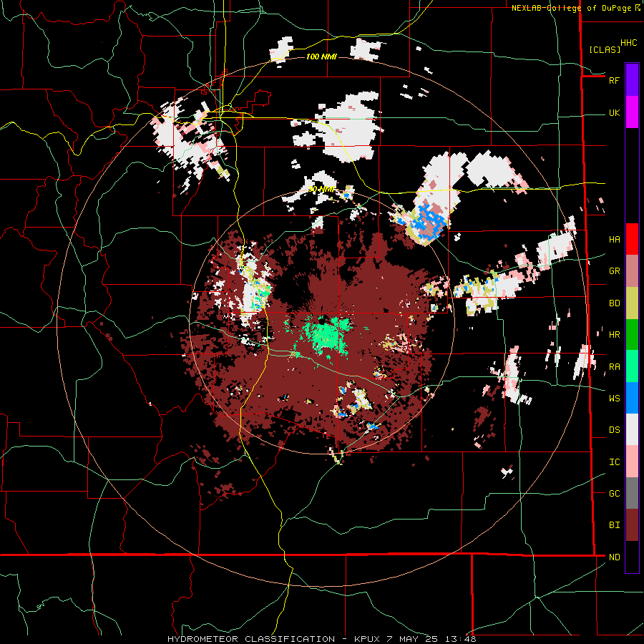Click the RF legend label

click(x=614, y=80)
